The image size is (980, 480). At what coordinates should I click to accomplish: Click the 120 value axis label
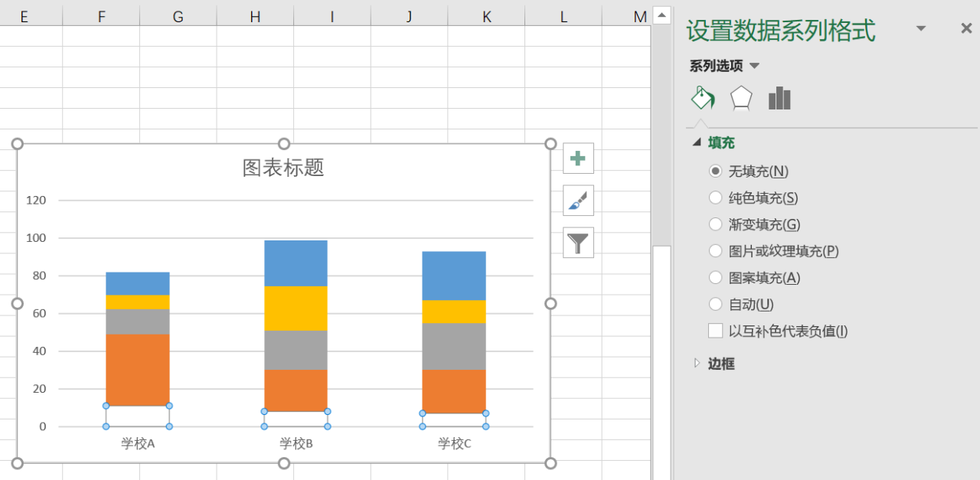click(x=37, y=201)
